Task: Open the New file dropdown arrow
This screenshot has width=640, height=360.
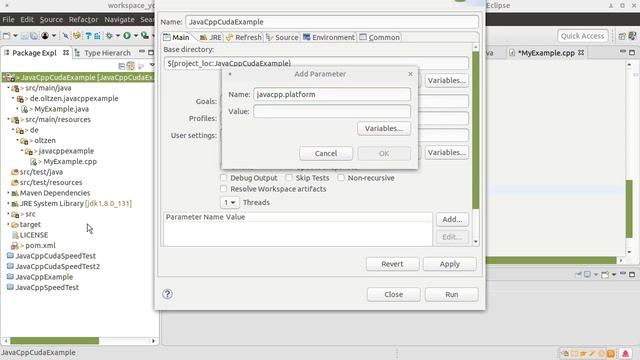Action: point(15,36)
